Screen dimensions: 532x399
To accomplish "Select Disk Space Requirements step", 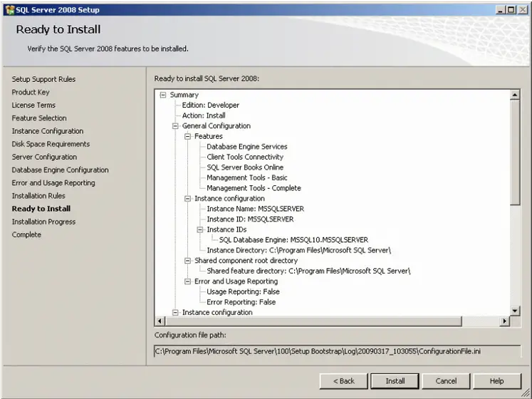I will tap(51, 144).
